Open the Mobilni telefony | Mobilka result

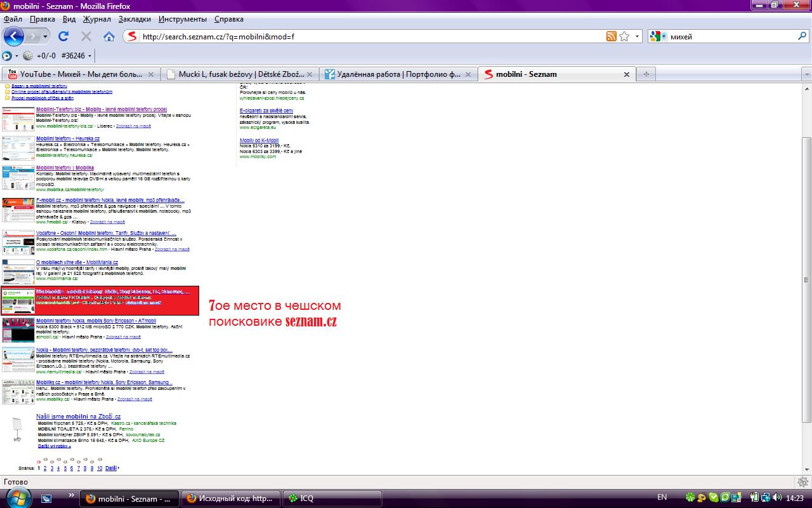pyautogui.click(x=65, y=168)
